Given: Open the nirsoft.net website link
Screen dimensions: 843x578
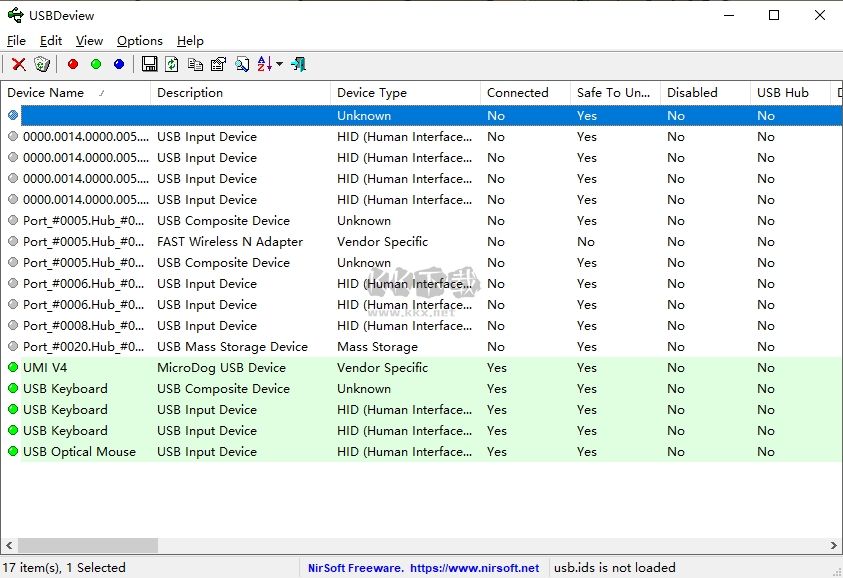Looking at the screenshot, I should [x=474, y=568].
